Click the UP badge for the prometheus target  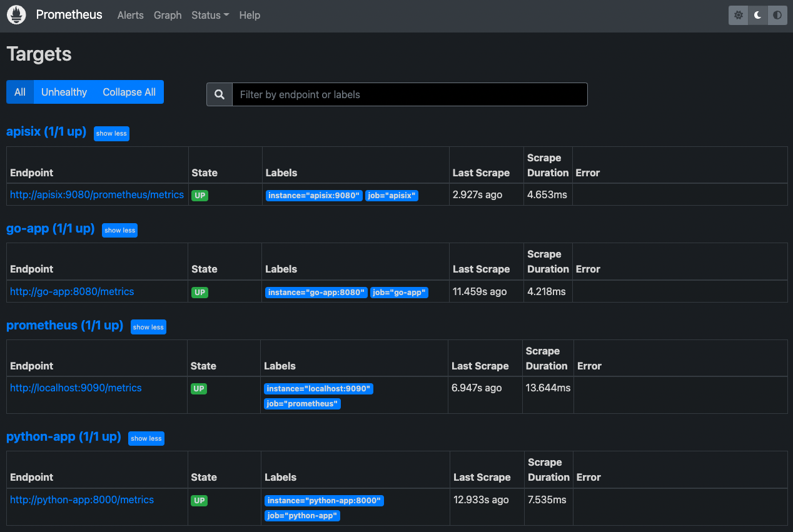point(199,388)
